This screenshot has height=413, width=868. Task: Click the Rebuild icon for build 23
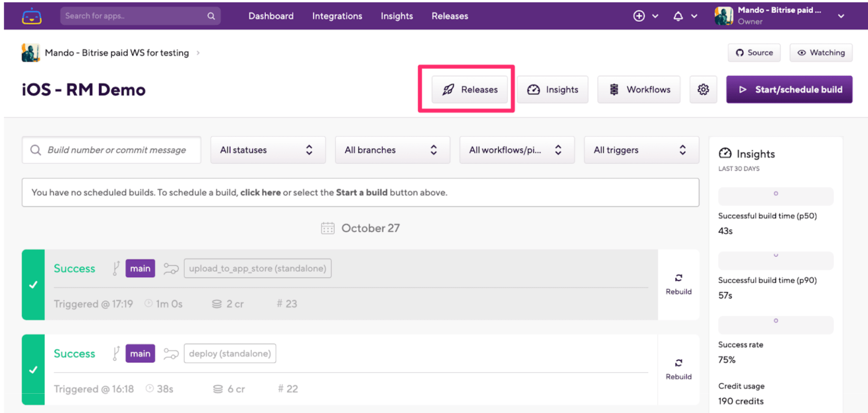[x=678, y=278]
